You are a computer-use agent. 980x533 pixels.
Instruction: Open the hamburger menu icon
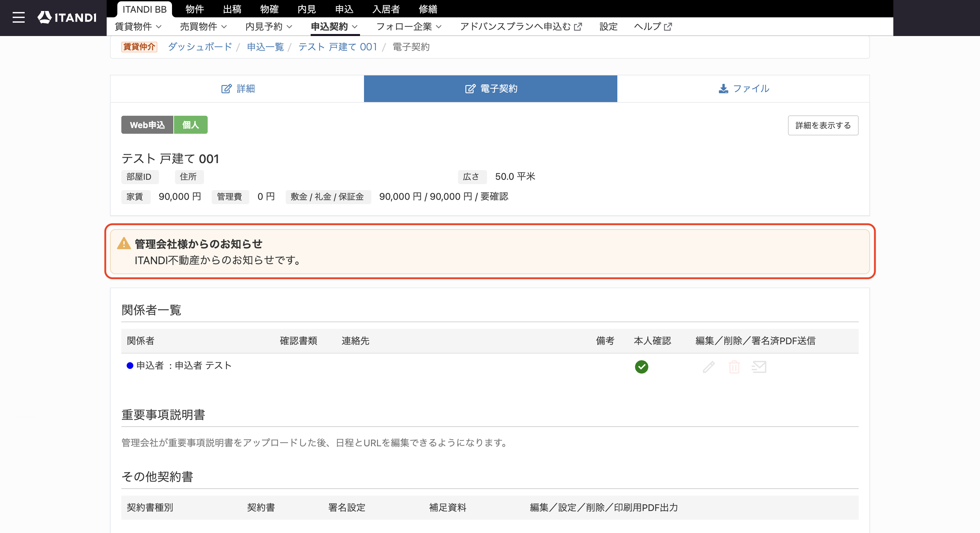point(18,18)
